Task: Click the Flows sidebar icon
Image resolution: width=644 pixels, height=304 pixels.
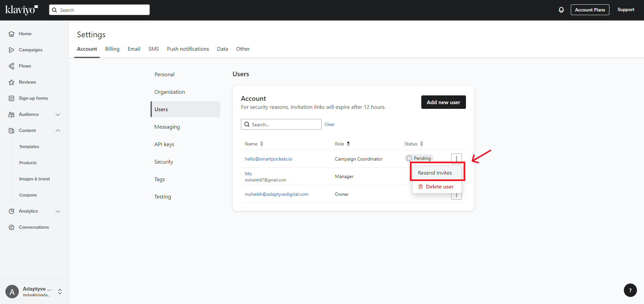Action: click(x=11, y=66)
